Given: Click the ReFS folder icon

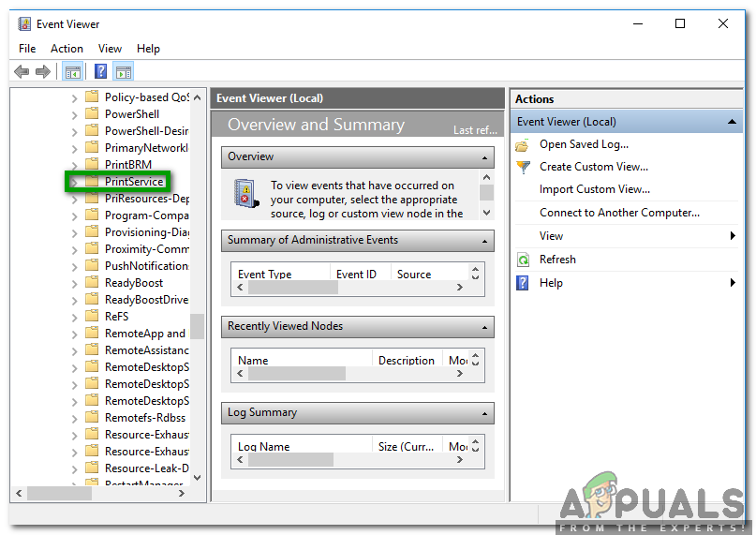Looking at the screenshot, I should (x=92, y=316).
